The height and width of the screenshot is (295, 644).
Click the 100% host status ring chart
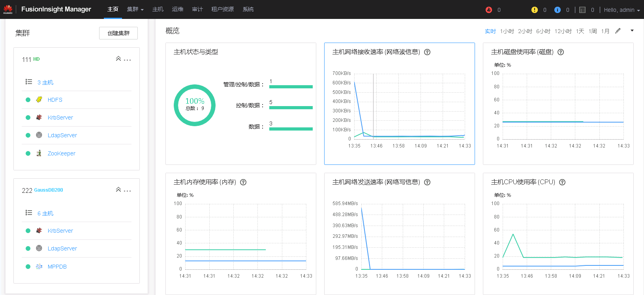195,105
